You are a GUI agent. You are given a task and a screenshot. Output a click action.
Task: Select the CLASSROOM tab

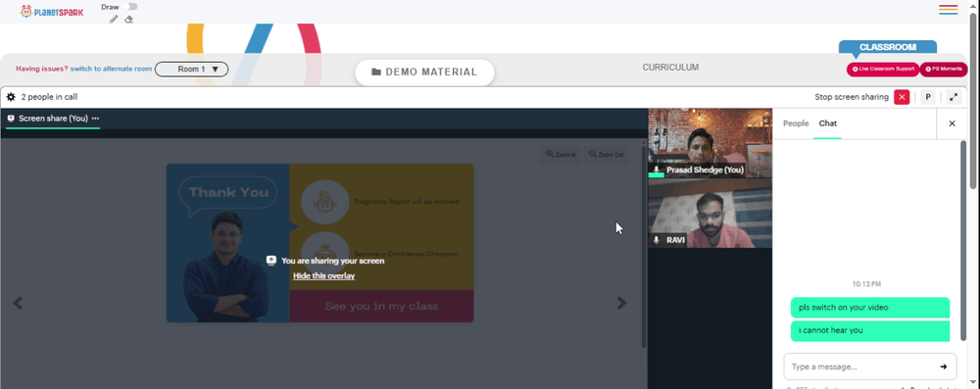click(x=888, y=47)
